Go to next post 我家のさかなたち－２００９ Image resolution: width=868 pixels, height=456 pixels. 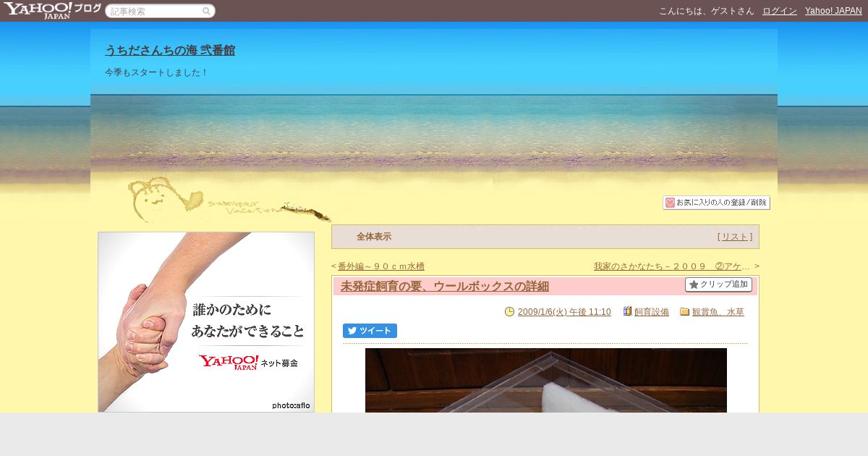click(x=672, y=266)
